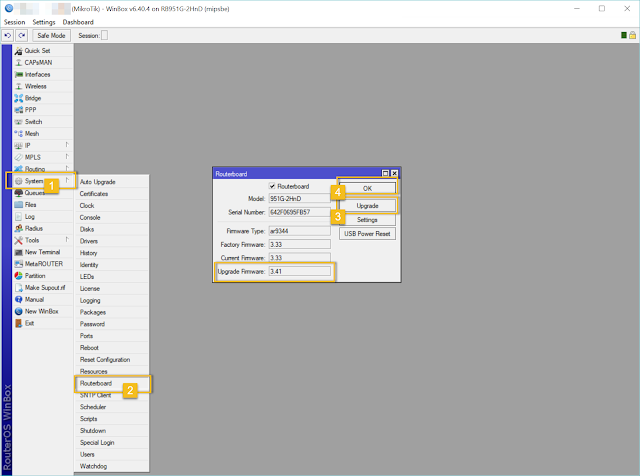Click the Undo arrow icon in toolbar
The height and width of the screenshot is (476, 640).
[x=8, y=36]
